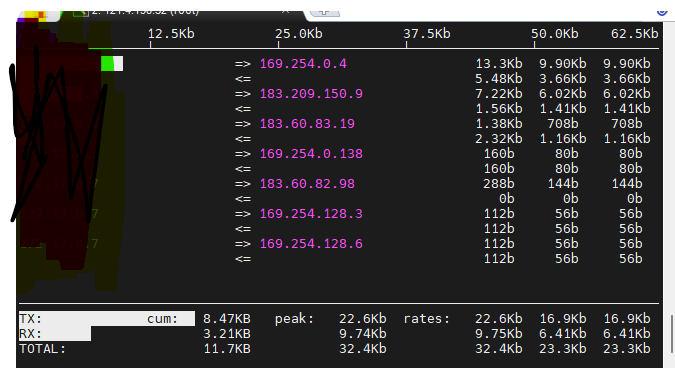The image size is (675, 368).
Task: Click the 12.5Kb scale label
Action: (x=171, y=34)
